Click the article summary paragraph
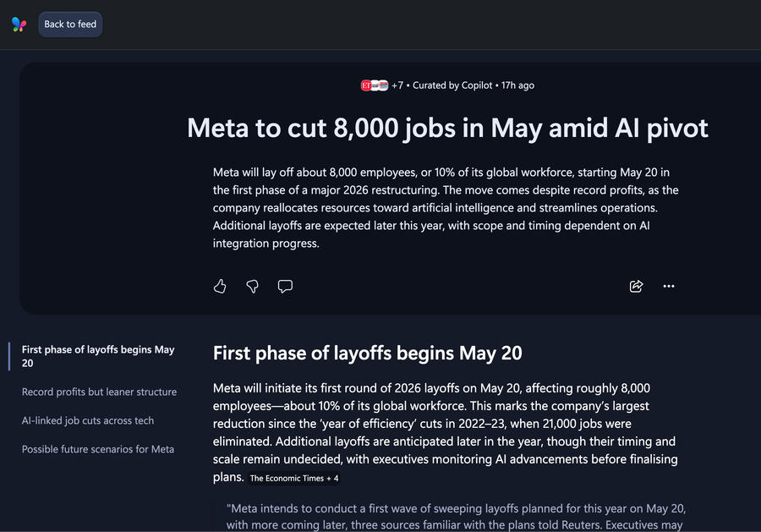This screenshot has width=761, height=532. (446, 208)
